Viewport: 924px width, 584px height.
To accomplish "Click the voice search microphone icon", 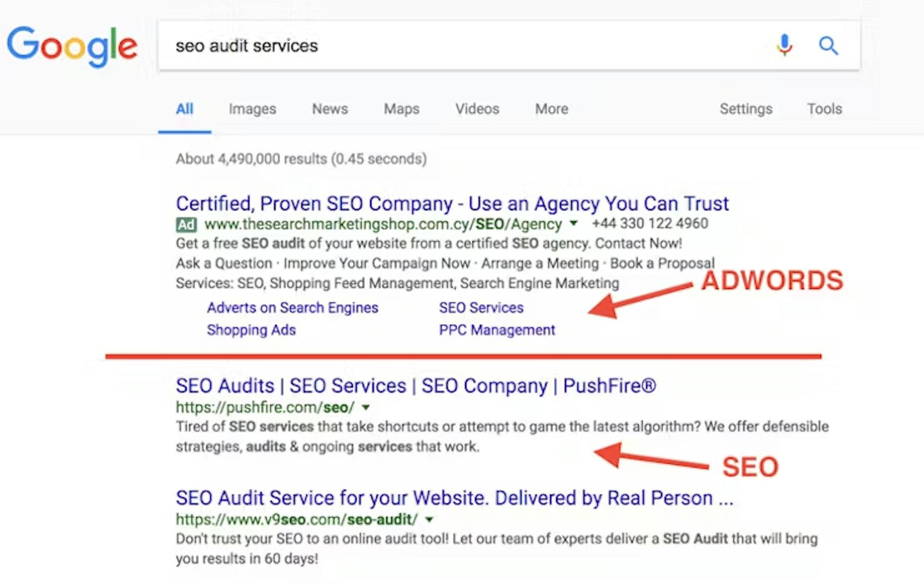I will point(784,45).
